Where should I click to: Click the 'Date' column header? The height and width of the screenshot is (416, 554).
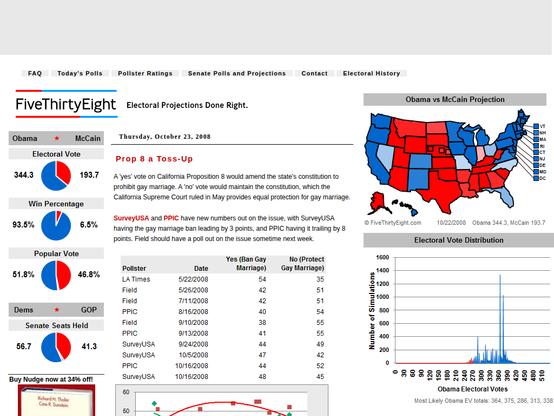point(201,268)
